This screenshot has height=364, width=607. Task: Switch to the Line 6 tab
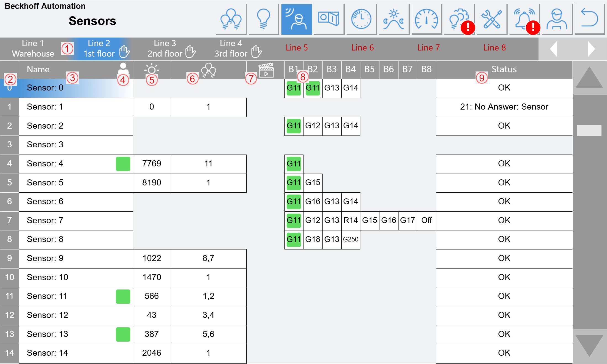coord(363,48)
